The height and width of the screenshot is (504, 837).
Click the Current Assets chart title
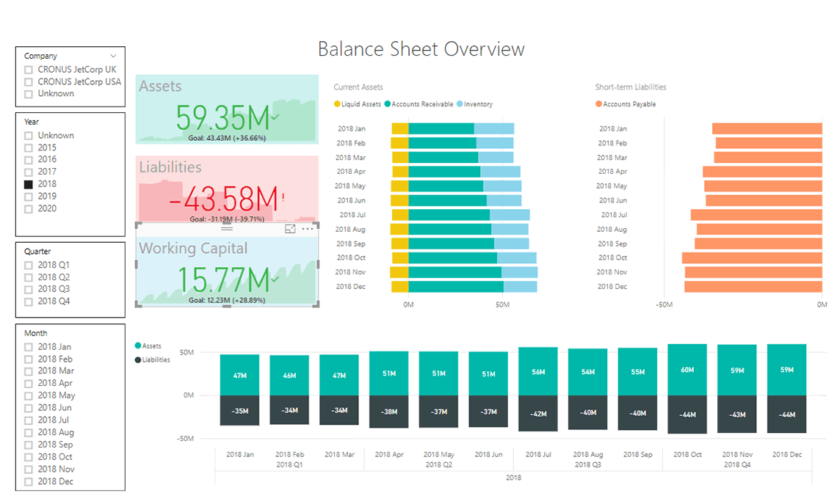coord(358,87)
